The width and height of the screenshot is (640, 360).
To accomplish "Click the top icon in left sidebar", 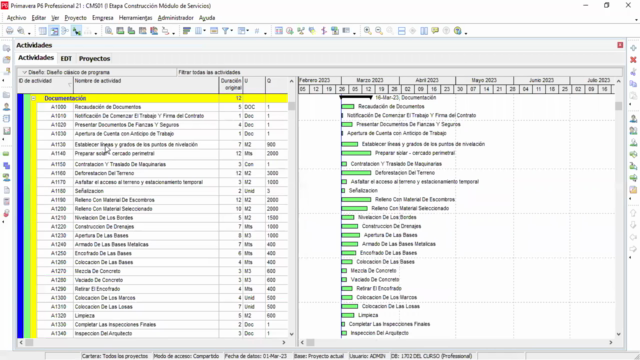I will (x=7, y=48).
